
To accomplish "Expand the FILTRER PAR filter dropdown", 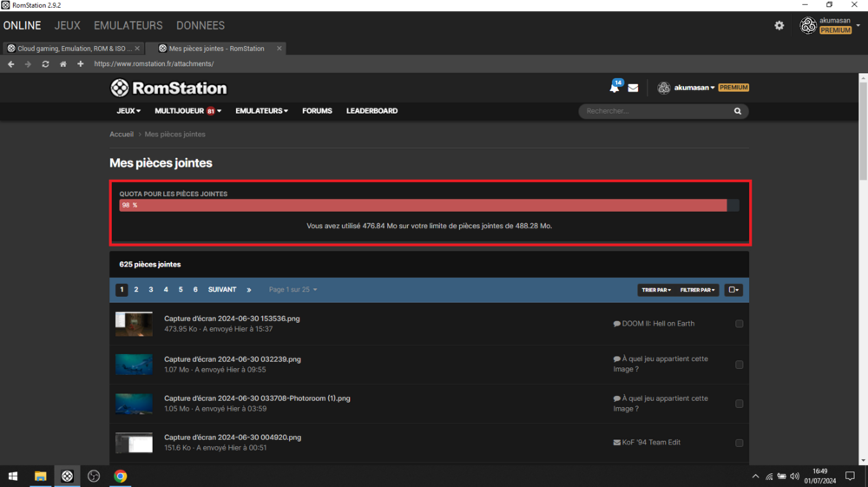I will pyautogui.click(x=697, y=290).
